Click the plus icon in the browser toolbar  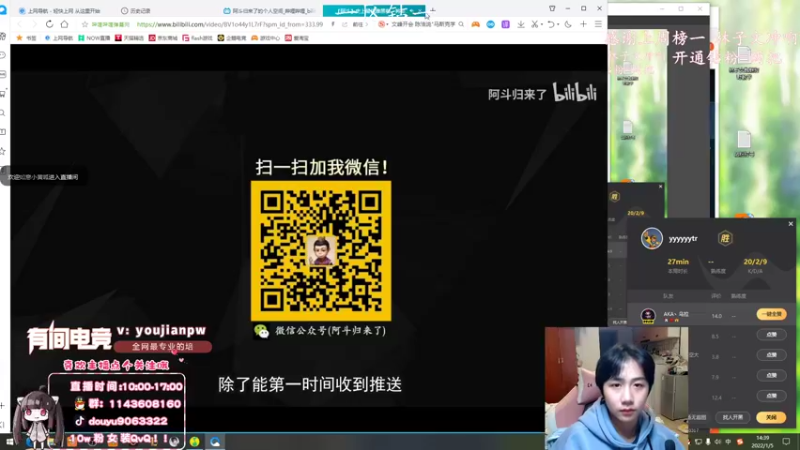point(583,24)
